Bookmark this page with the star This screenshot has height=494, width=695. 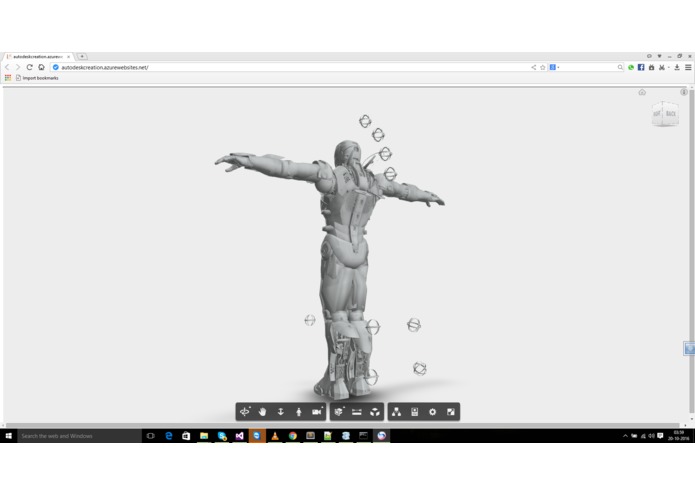pos(543,67)
